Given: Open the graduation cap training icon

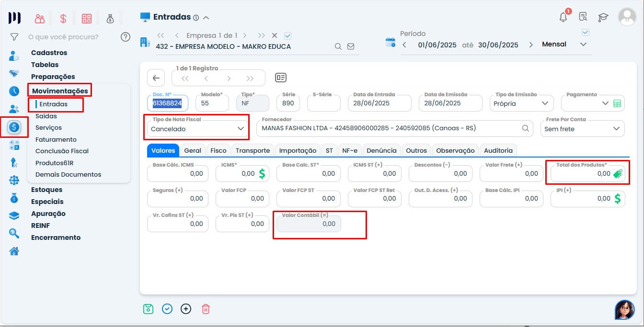Looking at the screenshot, I should tap(603, 18).
